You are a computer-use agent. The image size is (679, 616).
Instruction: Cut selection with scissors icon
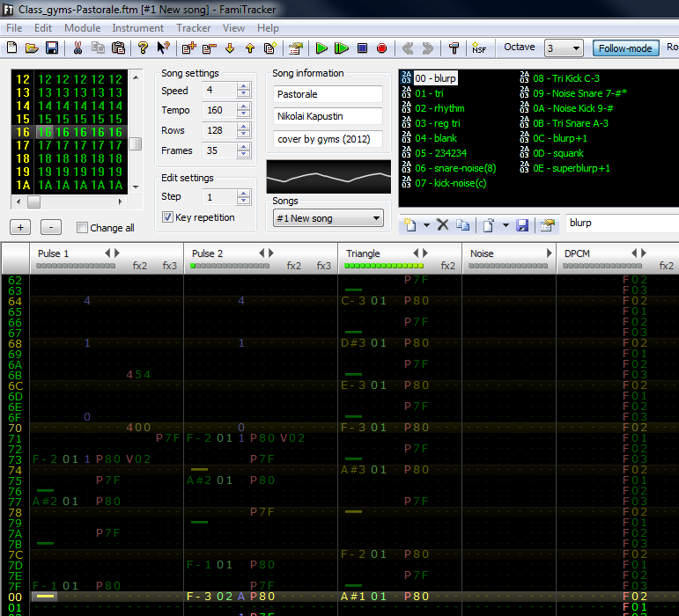[x=78, y=48]
